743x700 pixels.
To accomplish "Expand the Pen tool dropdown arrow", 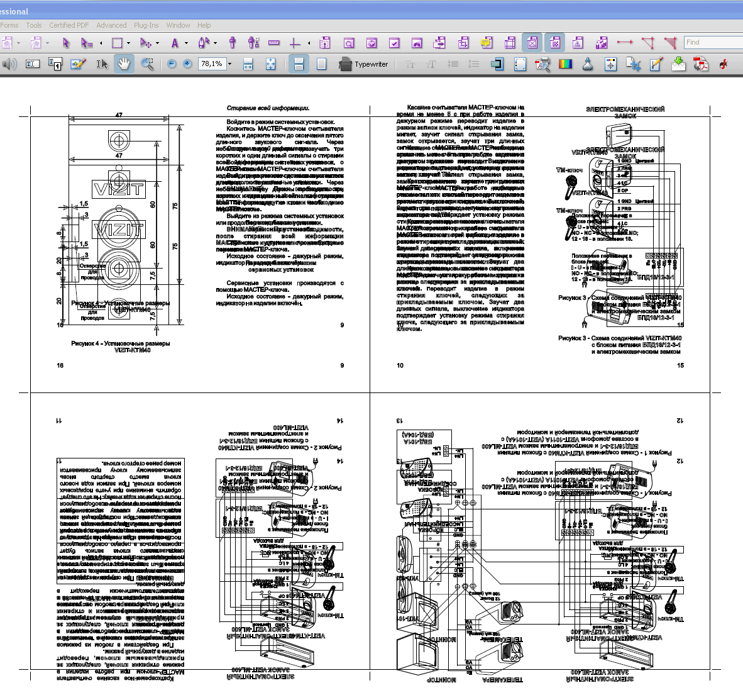I will coord(215,43).
